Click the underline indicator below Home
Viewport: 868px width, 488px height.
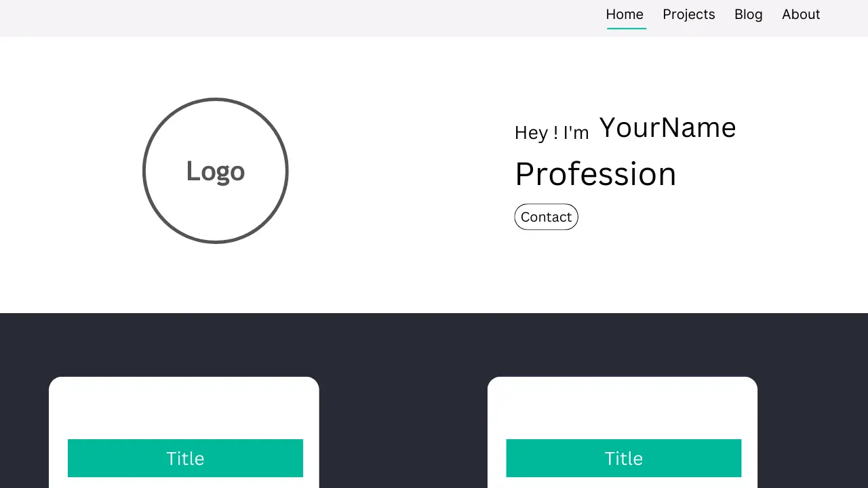pos(626,28)
